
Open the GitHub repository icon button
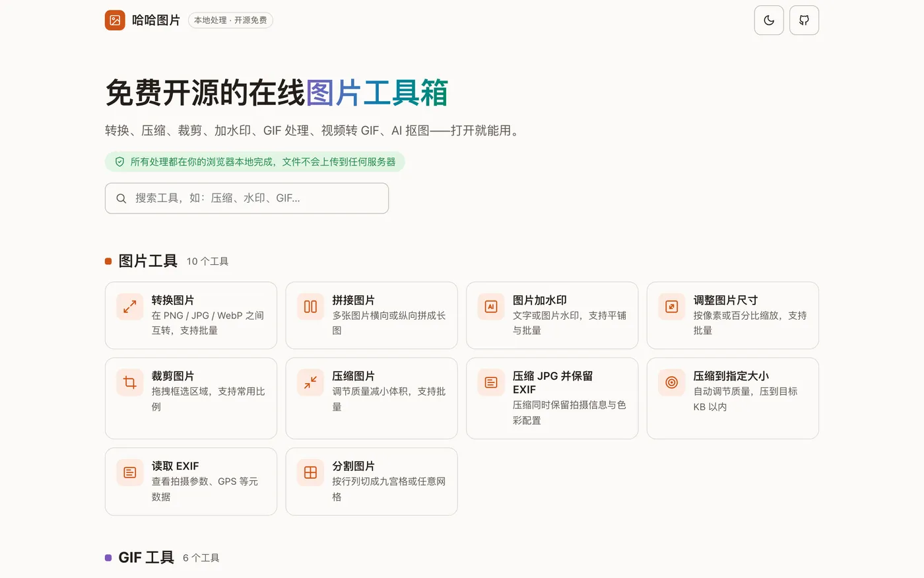pos(804,20)
